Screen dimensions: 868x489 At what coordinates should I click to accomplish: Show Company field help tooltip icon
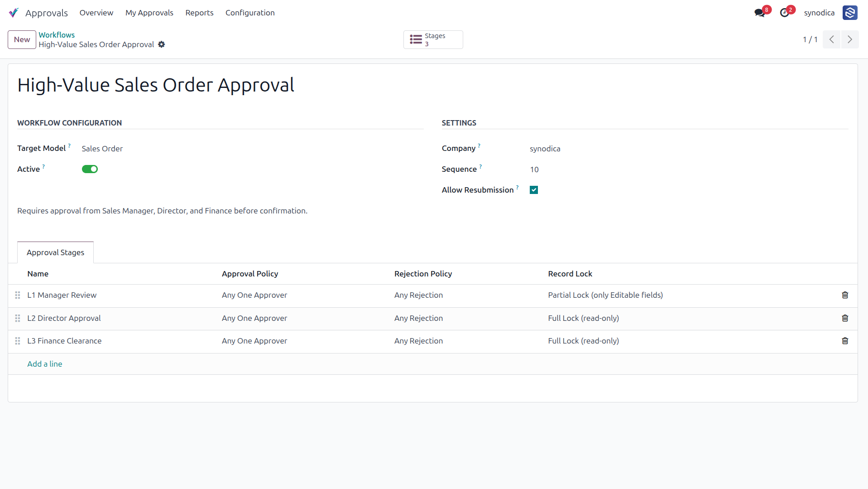point(479,145)
